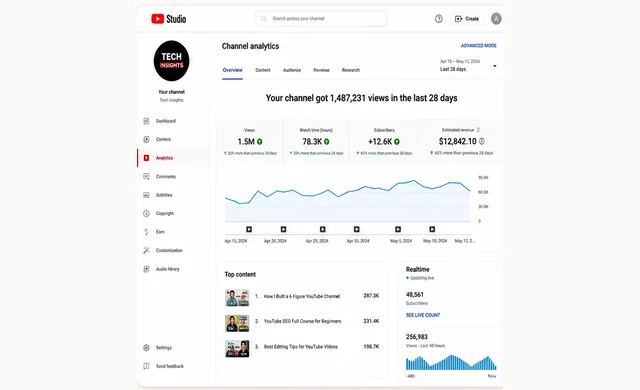This screenshot has height=390, width=640.
Task: Click the Realtime 48-hour views bar chart
Action: point(451,362)
